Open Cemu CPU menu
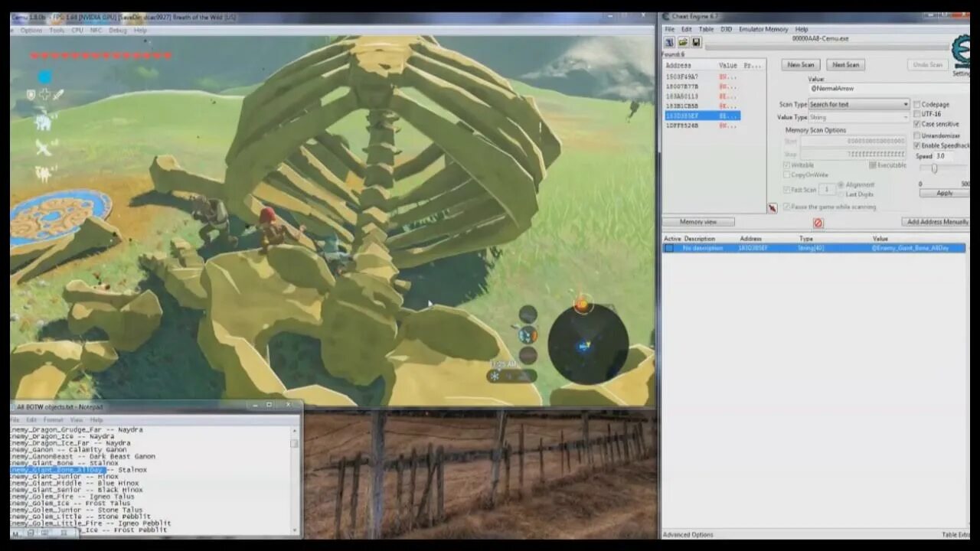Image resolution: width=980 pixels, height=551 pixels. point(77,31)
